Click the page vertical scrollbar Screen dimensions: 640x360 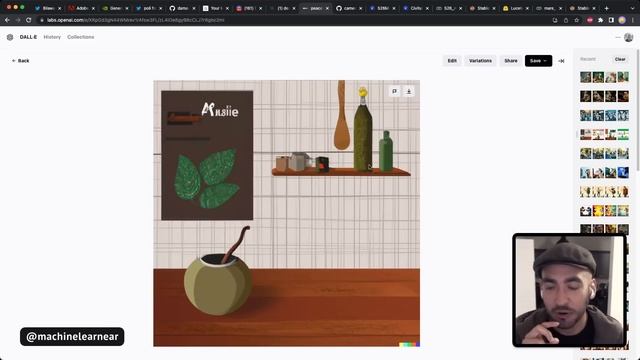click(x=638, y=110)
